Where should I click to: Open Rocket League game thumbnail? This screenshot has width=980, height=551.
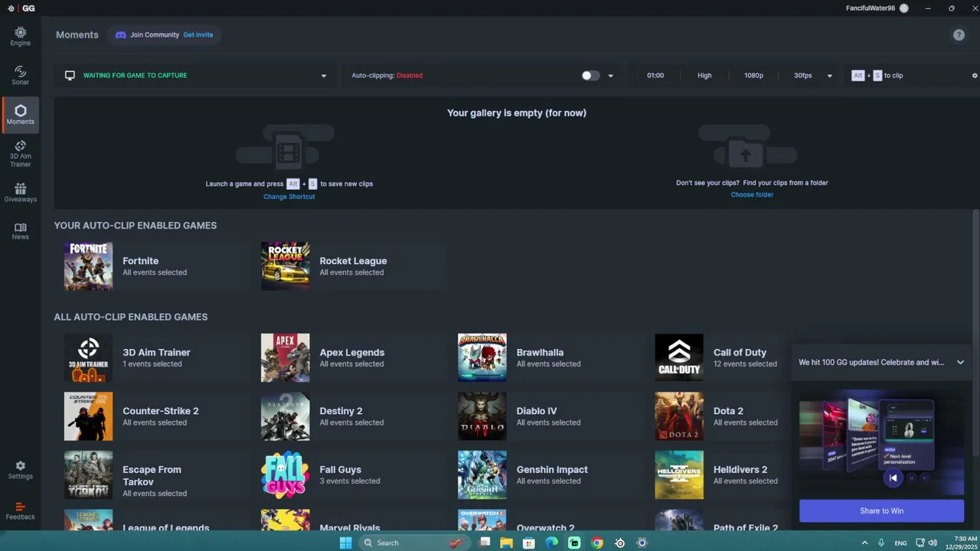pos(285,266)
